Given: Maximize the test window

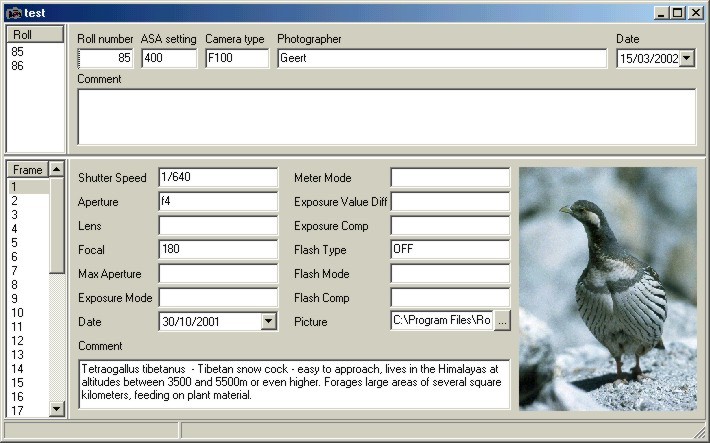Looking at the screenshot, I should pos(677,13).
